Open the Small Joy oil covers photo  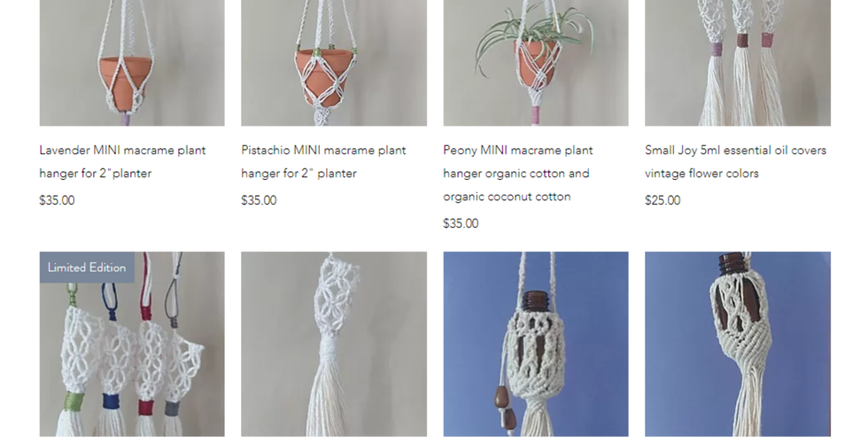point(737,63)
